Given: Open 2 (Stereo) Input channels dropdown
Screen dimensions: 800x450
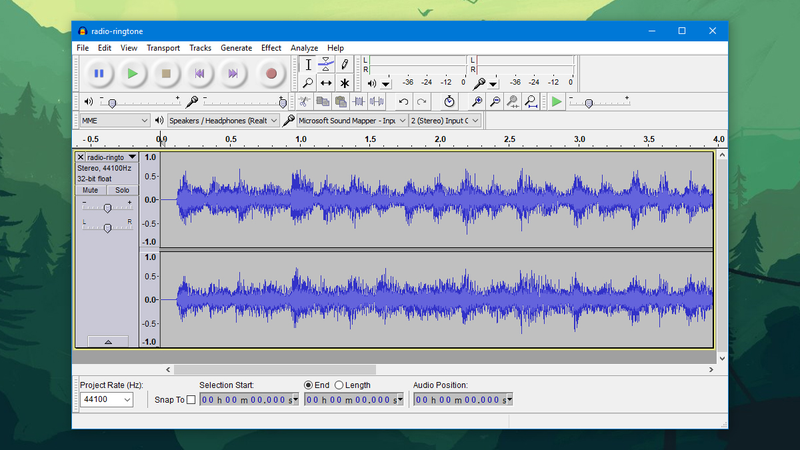Looking at the screenshot, I should (445, 120).
